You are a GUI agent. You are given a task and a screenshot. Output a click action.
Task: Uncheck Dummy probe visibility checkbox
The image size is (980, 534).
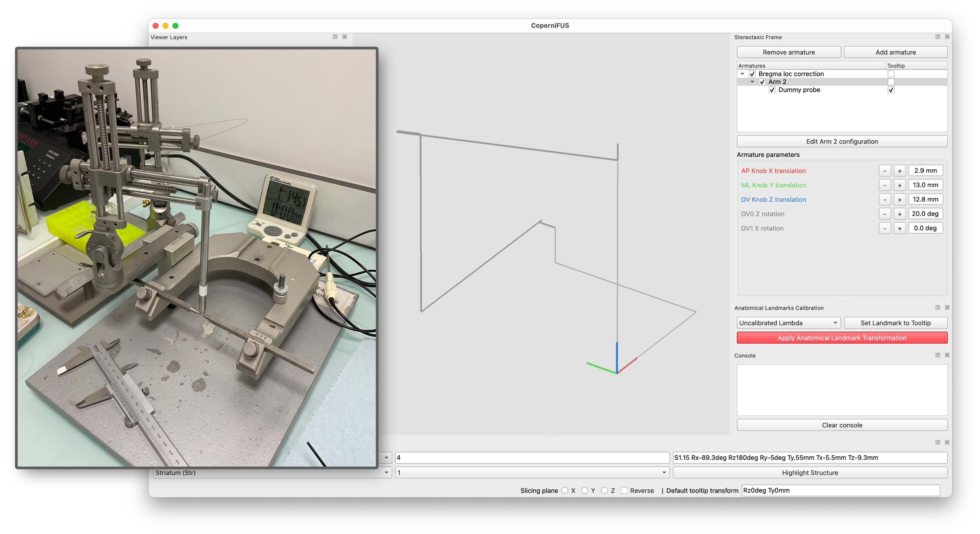[772, 90]
